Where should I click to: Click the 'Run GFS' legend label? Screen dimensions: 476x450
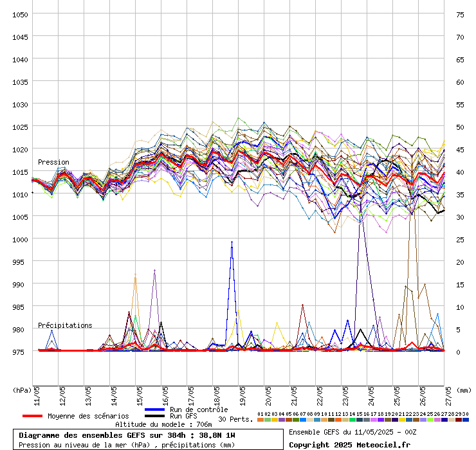tap(183, 416)
